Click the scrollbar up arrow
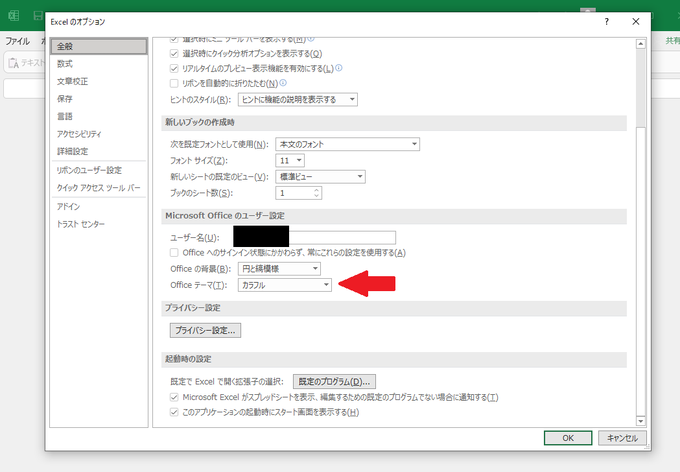 coord(641,44)
